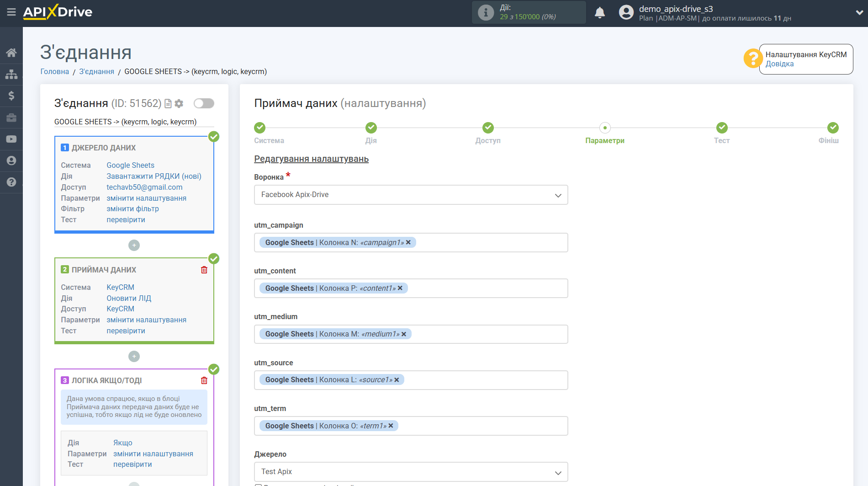Open the help question sidebar icon
The image size is (868, 486).
point(11,182)
